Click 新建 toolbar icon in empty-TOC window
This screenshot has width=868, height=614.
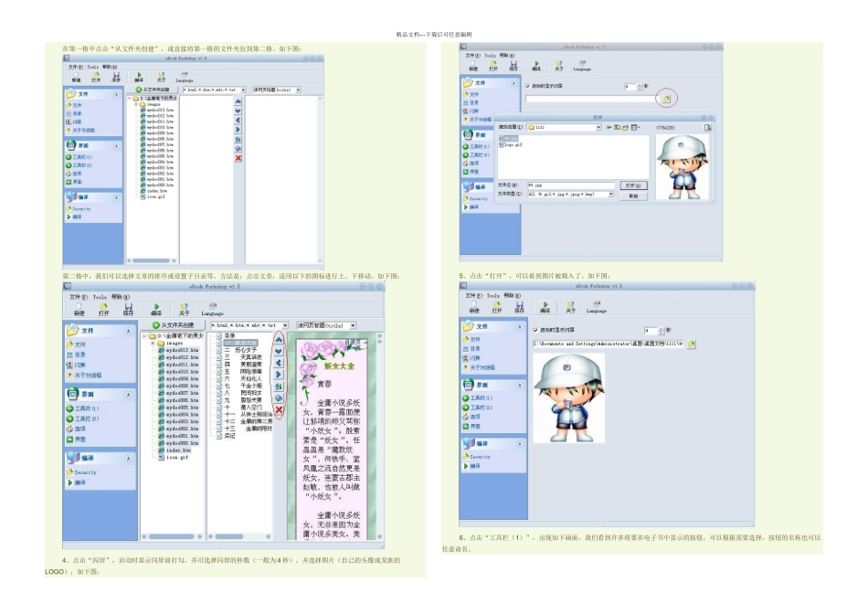pyautogui.click(x=77, y=77)
